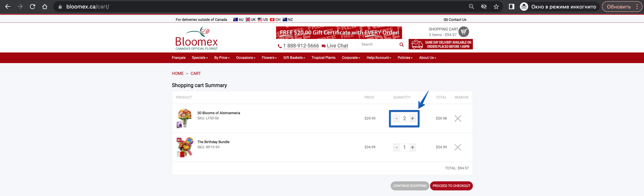Bookmark this page with the star icon
This screenshot has height=196, width=644.
click(496, 7)
